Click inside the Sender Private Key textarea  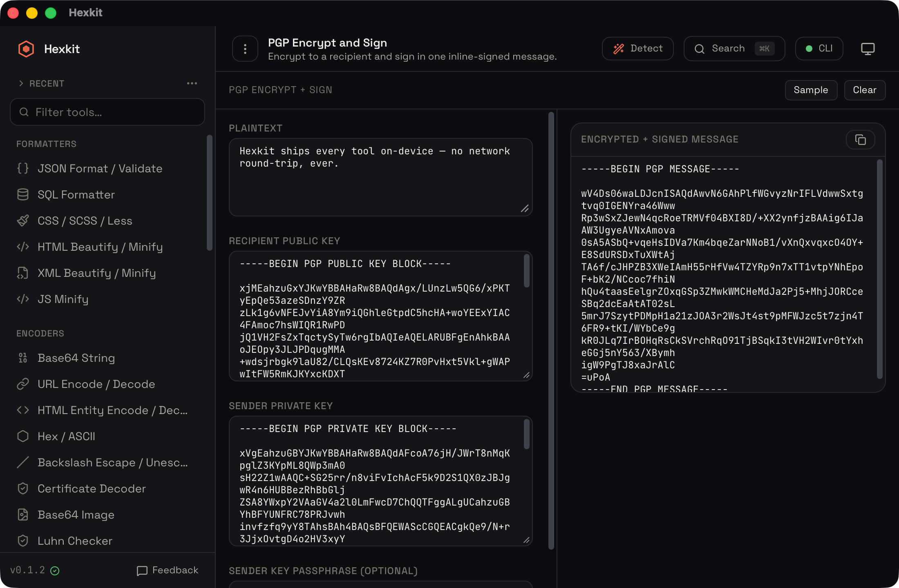(x=380, y=481)
